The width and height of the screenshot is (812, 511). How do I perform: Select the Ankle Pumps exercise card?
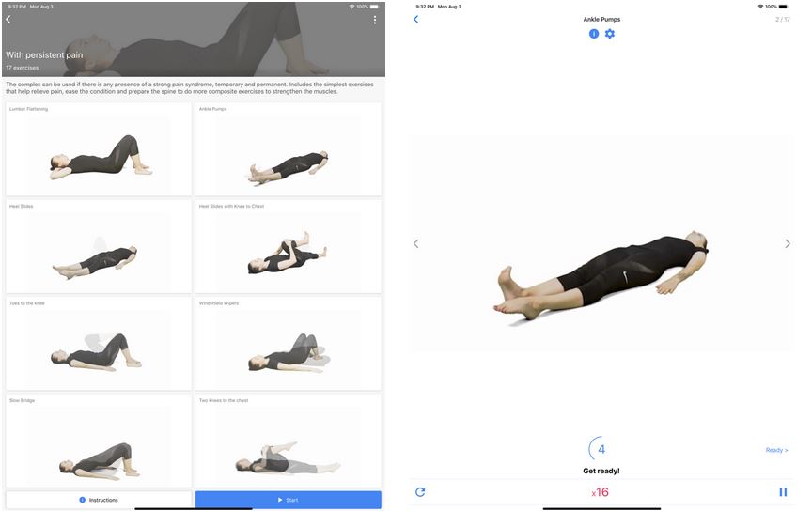288,149
